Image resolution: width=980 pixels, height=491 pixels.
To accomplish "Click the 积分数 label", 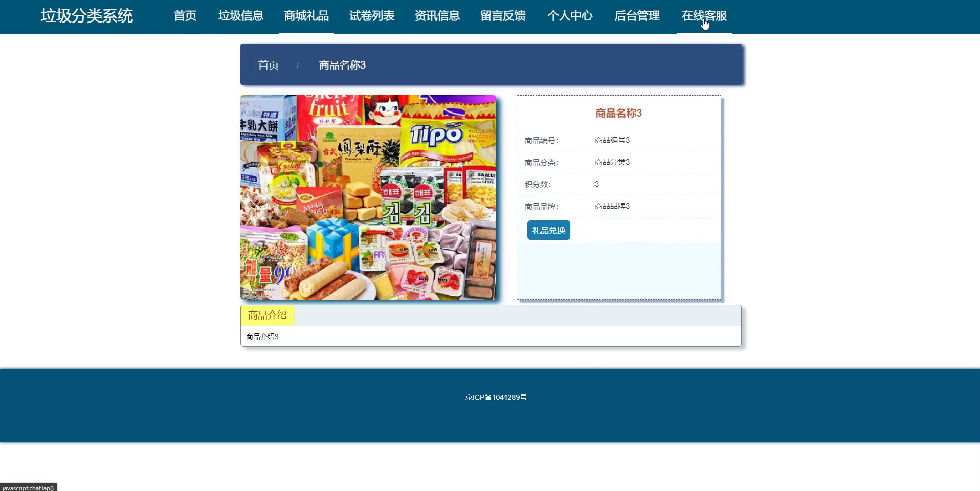I will click(538, 184).
